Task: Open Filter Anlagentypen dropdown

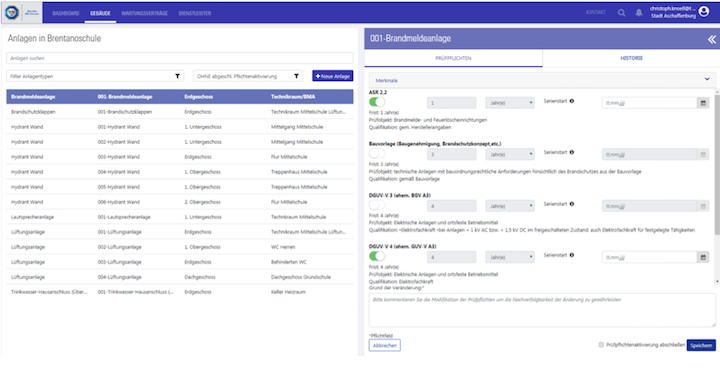Action: tap(95, 76)
